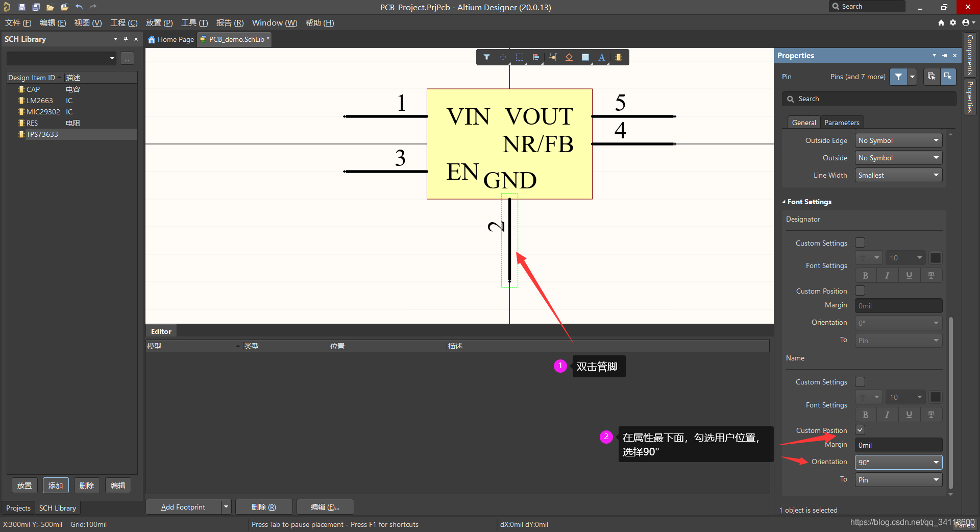This screenshot has width=980, height=532.
Task: Toggle Bold in Name font settings
Action: tap(866, 415)
